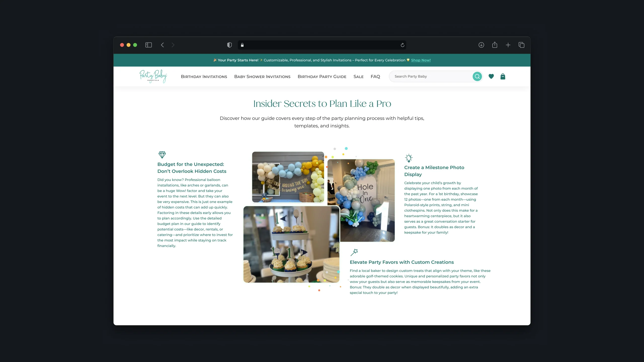Click the Find a local baker paragraph
The height and width of the screenshot is (362, 644).
pyautogui.click(x=420, y=282)
